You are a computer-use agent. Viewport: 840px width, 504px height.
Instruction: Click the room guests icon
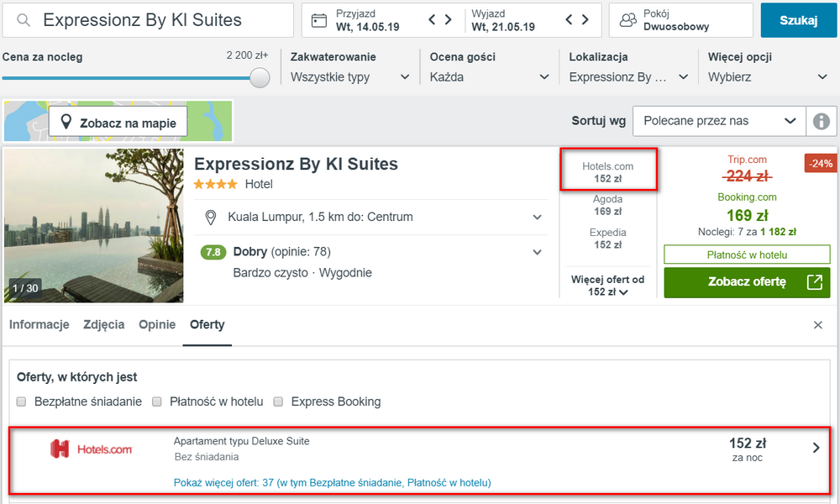tap(627, 20)
